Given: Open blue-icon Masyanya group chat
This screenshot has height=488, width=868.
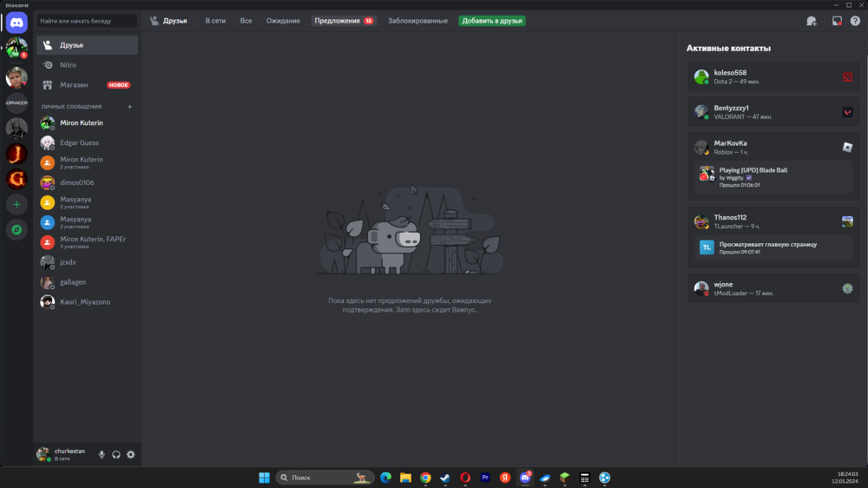Looking at the screenshot, I should [x=88, y=222].
